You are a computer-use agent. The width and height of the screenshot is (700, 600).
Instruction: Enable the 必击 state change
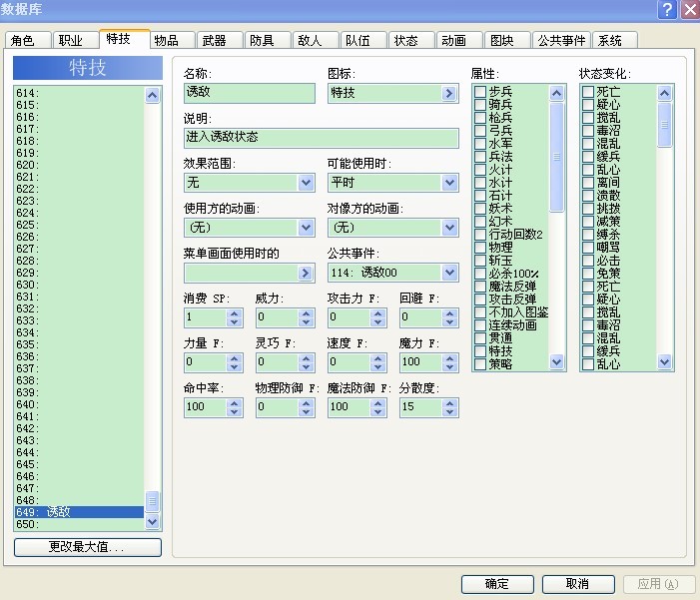(588, 261)
